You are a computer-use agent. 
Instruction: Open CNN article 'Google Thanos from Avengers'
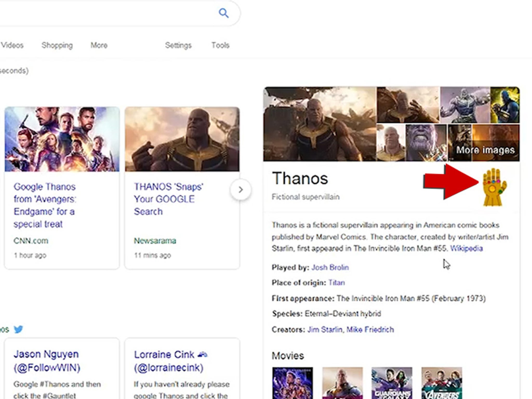[45, 205]
